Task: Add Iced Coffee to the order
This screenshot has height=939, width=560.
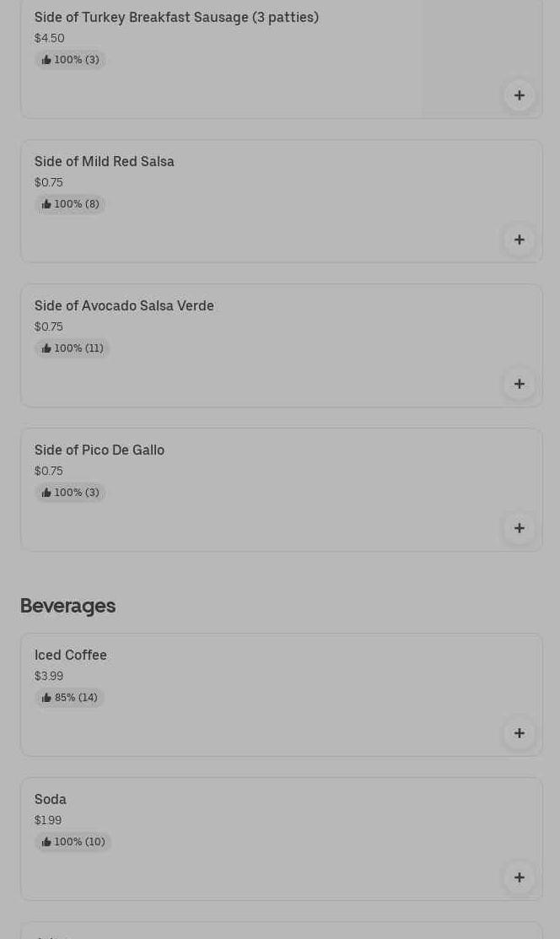Action: click(x=519, y=733)
